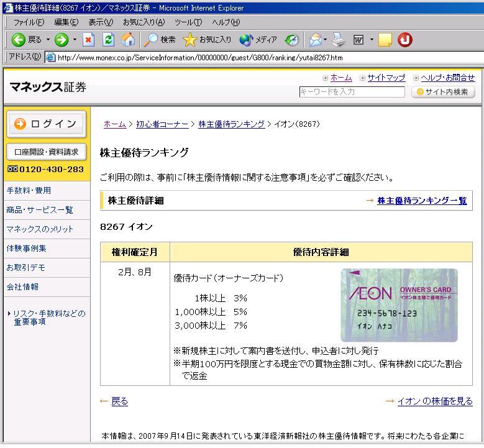484x448 pixels.
Task: Click the AEON Owner's Card image
Action: 399,305
